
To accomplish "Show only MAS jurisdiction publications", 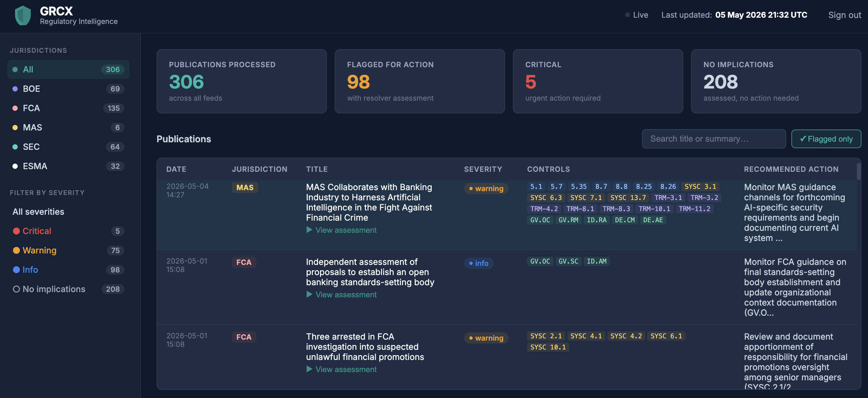I will pyautogui.click(x=68, y=128).
